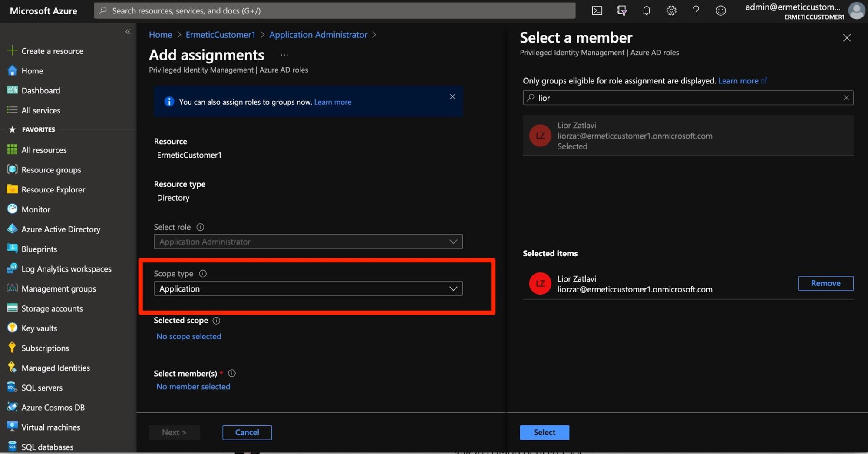The width and height of the screenshot is (868, 454).
Task: Click the SQL databases icon
Action: [x=12, y=446]
